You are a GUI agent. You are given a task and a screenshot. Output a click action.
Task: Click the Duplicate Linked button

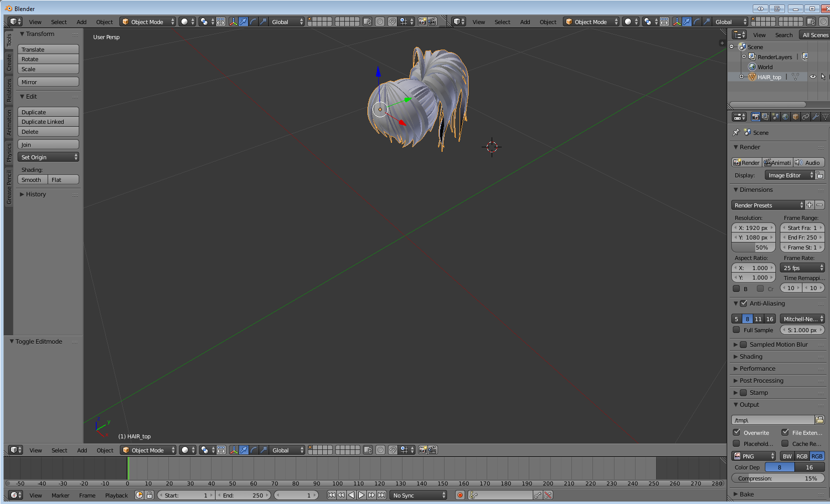(49, 122)
